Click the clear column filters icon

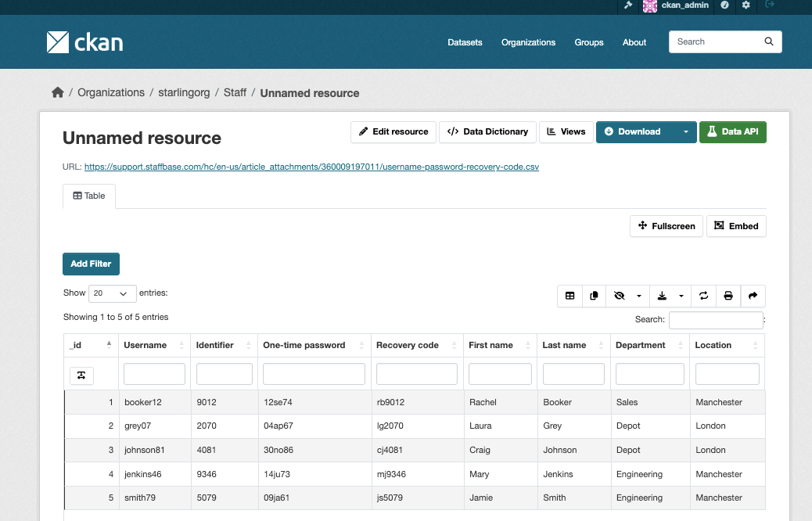pyautogui.click(x=81, y=375)
